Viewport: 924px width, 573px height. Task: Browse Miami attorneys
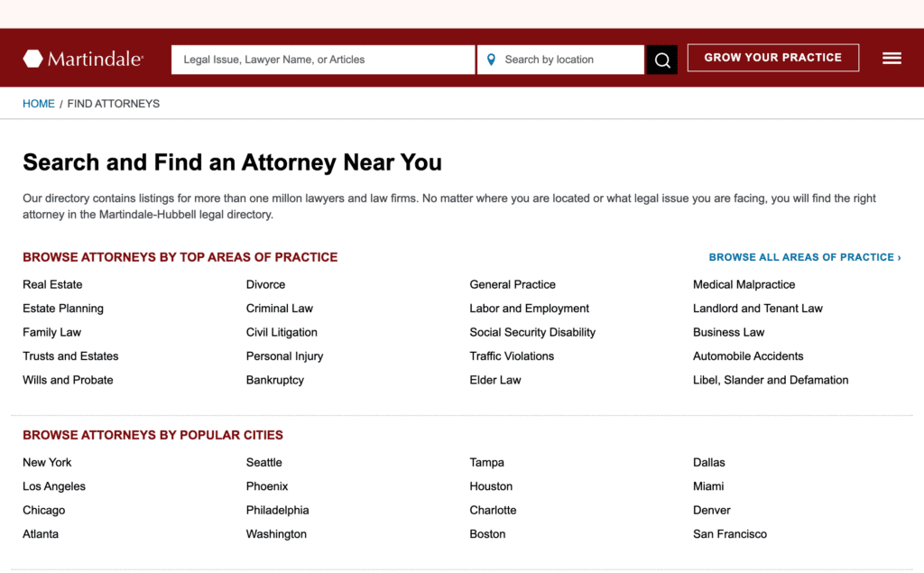click(708, 486)
